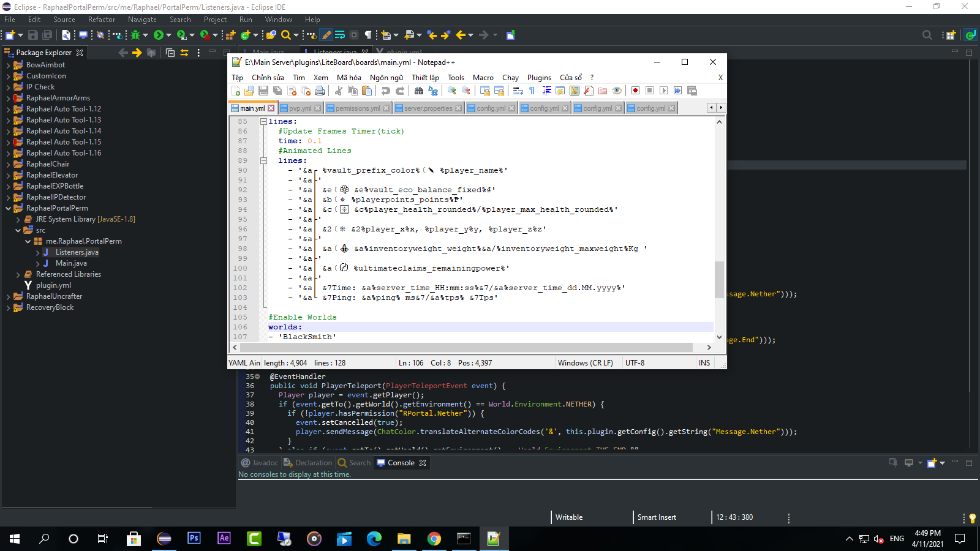This screenshot has height=551, width=980.
Task: Open Main.java in Package Explorer
Action: 71,263
